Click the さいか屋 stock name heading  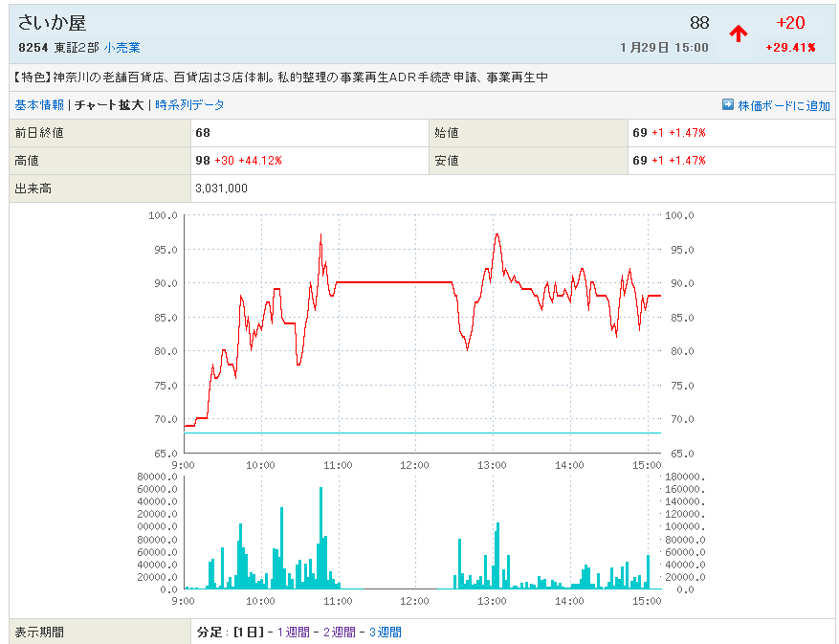click(x=52, y=23)
